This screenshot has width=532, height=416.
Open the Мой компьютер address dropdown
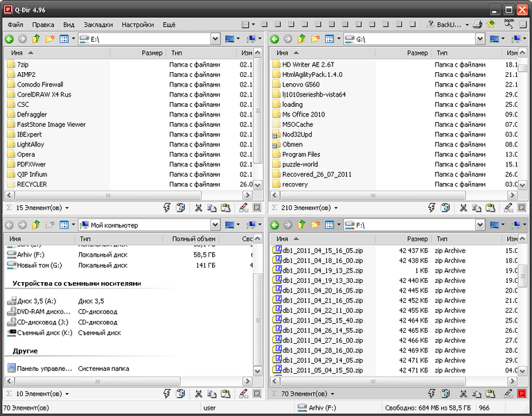point(215,225)
